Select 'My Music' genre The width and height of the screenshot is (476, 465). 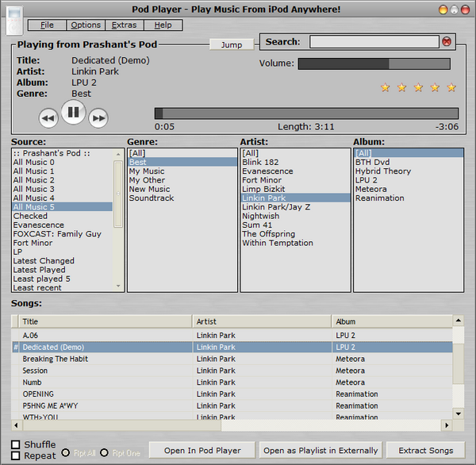tap(182, 171)
